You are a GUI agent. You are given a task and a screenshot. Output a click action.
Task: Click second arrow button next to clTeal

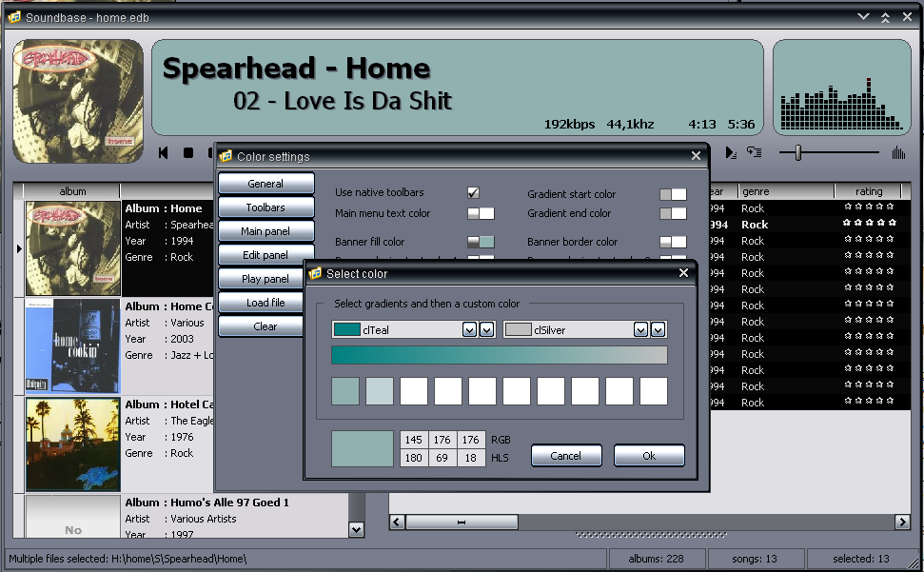(x=487, y=330)
